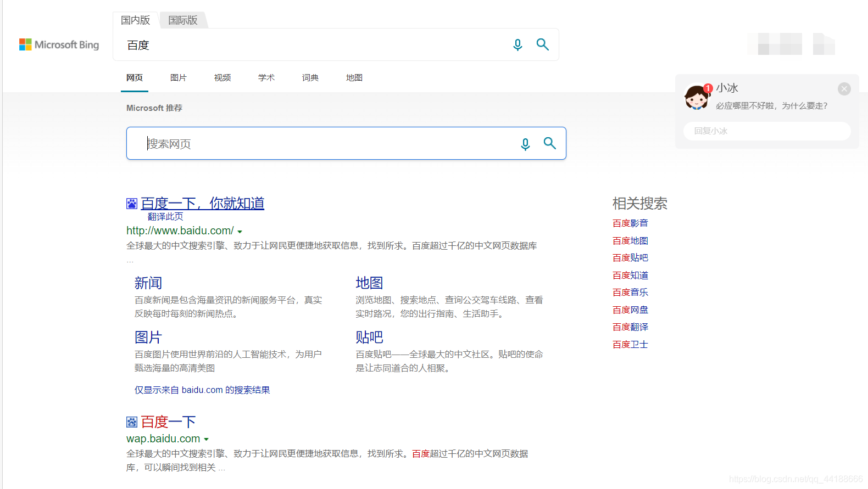Expand dropdown arrow next to wap.baidu.com

coord(206,439)
